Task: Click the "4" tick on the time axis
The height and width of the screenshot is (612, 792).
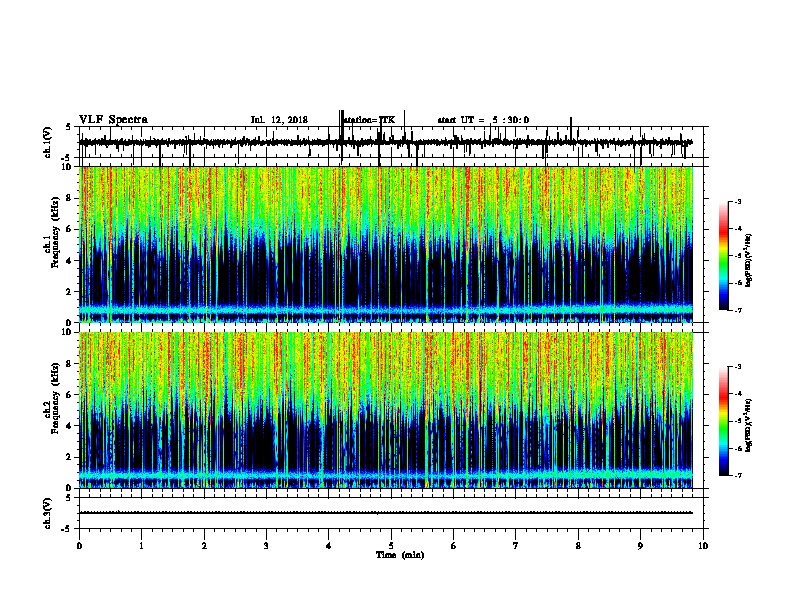Action: click(329, 546)
